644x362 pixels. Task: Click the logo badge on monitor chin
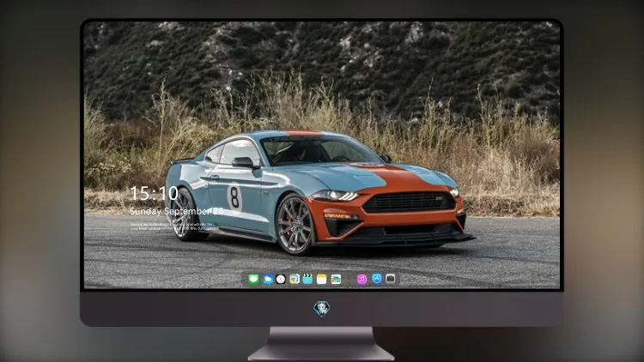tap(322, 309)
